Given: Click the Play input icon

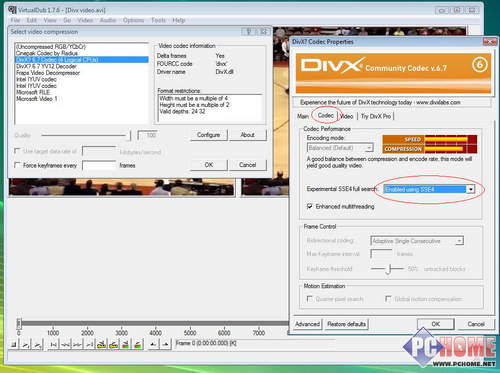Looking at the screenshot, I should tap(26, 344).
